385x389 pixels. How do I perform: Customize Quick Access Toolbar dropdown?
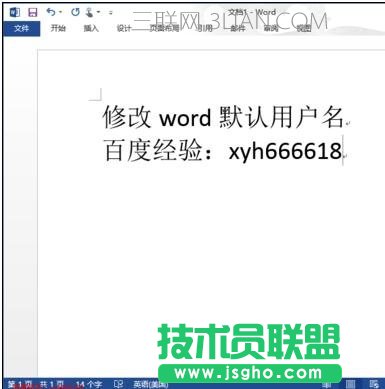[111, 13]
